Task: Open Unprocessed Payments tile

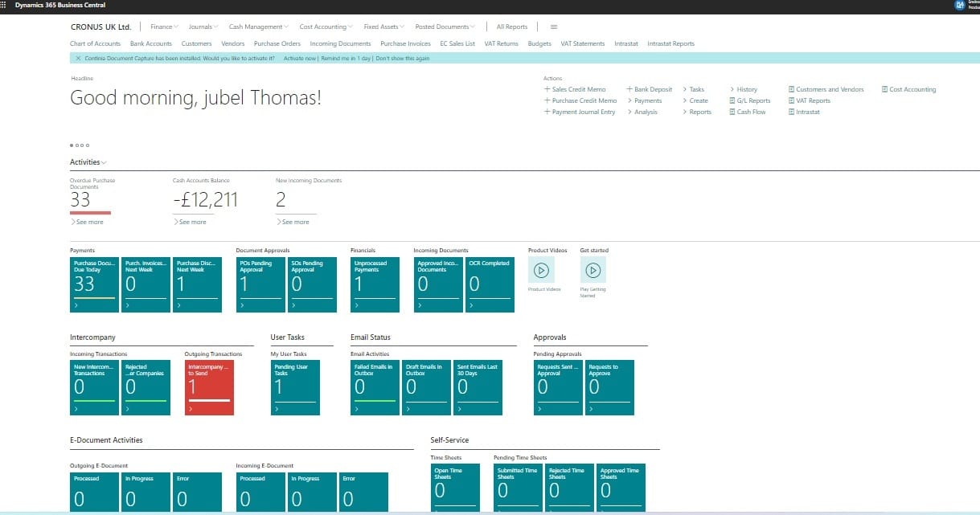Action: (x=375, y=284)
